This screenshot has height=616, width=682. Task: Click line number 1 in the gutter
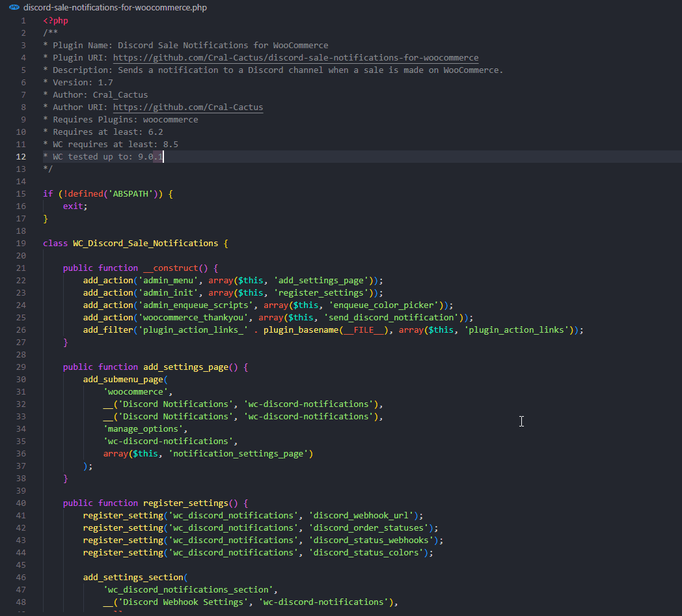pyautogui.click(x=24, y=21)
